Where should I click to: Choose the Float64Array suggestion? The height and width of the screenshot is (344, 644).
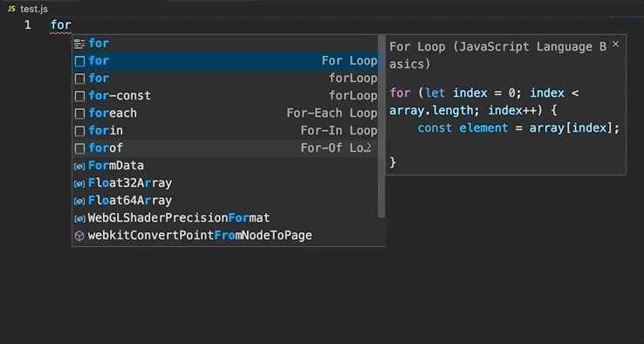point(225,201)
